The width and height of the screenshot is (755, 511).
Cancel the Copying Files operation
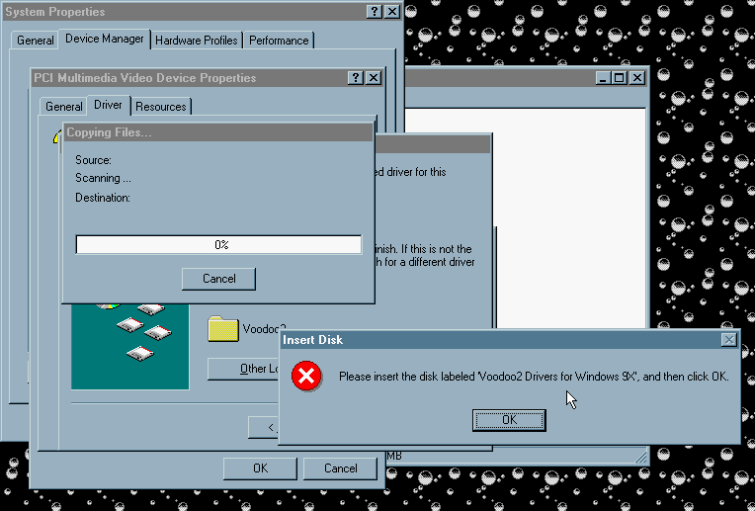coord(219,279)
